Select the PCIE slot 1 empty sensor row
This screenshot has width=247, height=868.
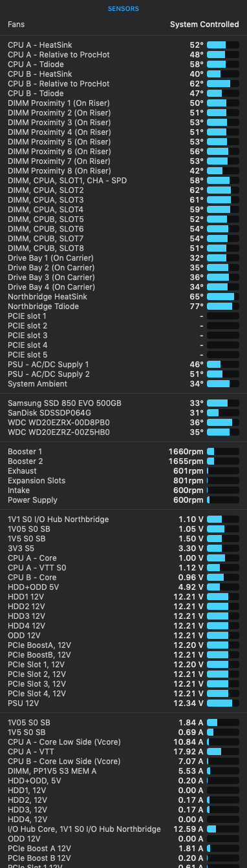pyautogui.click(x=124, y=316)
